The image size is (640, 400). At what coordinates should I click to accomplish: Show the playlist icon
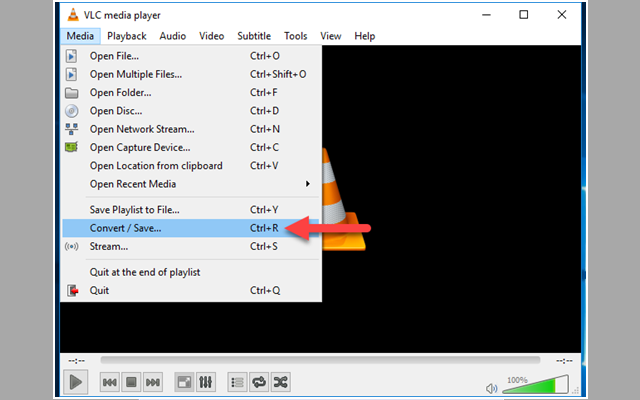(237, 382)
